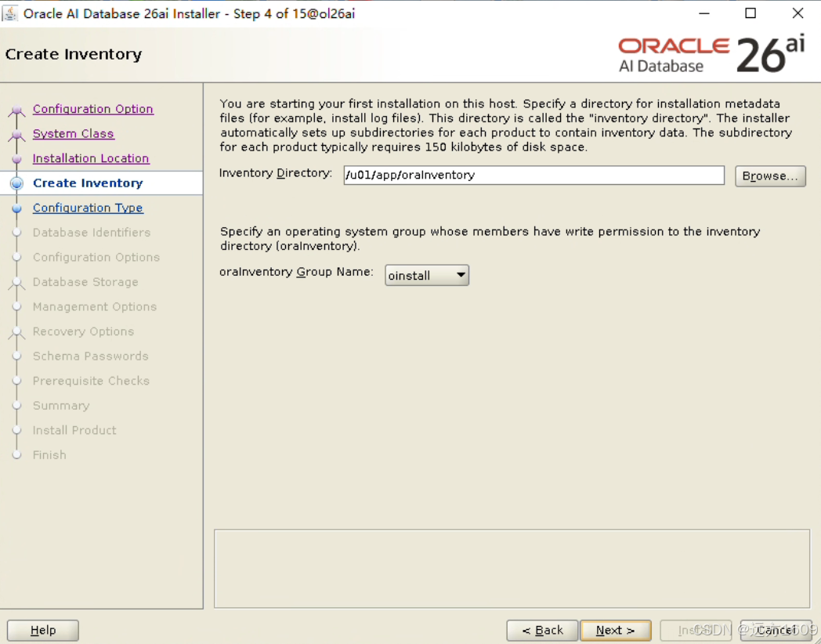
Task: Click the Database Storage step marker icon
Action: pos(16,282)
